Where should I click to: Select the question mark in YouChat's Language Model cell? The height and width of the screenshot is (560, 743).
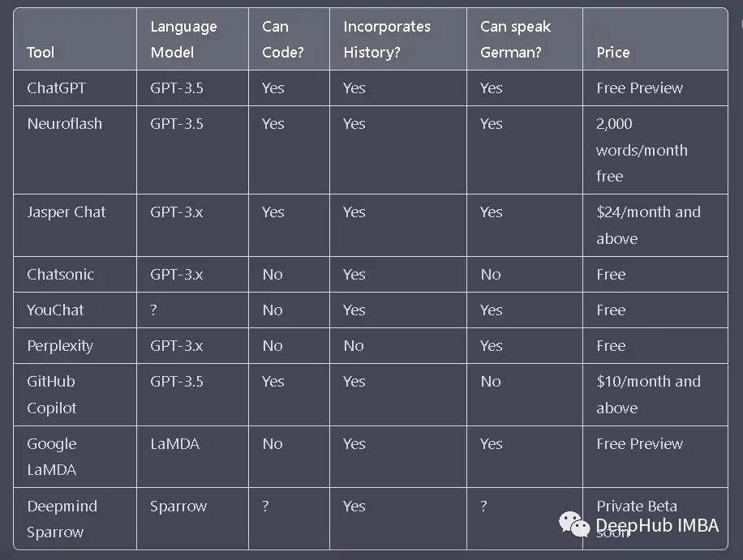(x=154, y=310)
